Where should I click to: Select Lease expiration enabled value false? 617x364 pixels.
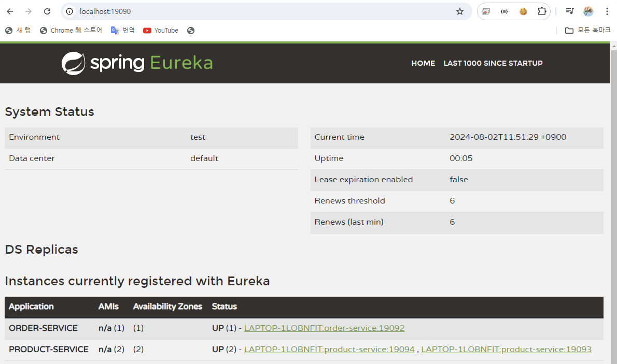point(459,180)
